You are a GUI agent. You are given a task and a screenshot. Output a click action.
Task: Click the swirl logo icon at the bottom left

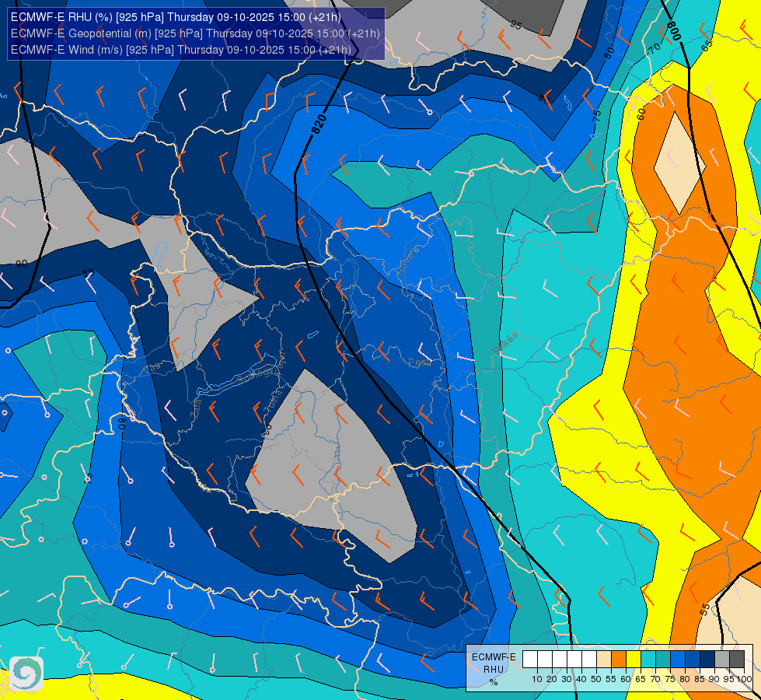26,674
